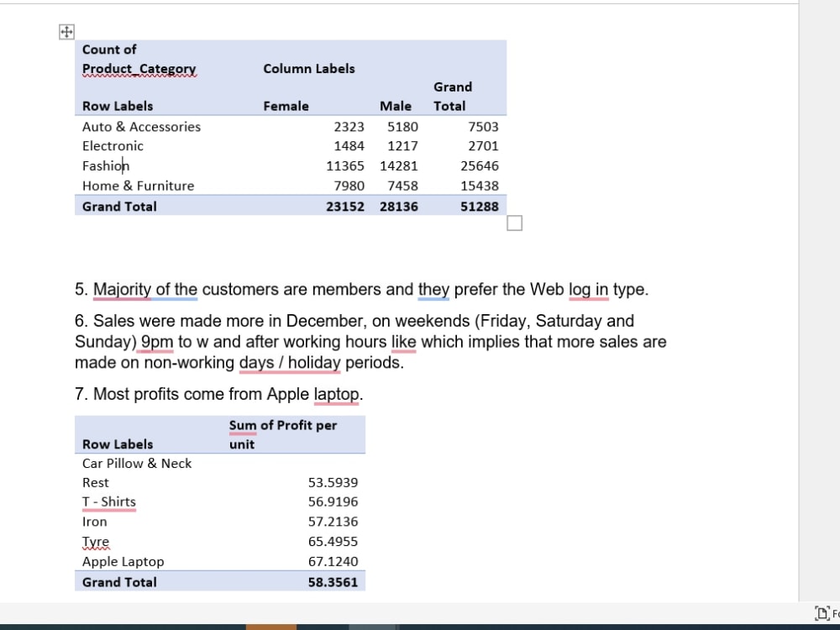Click the overall total 51288
Image resolution: width=840 pixels, height=630 pixels.
coord(479,207)
